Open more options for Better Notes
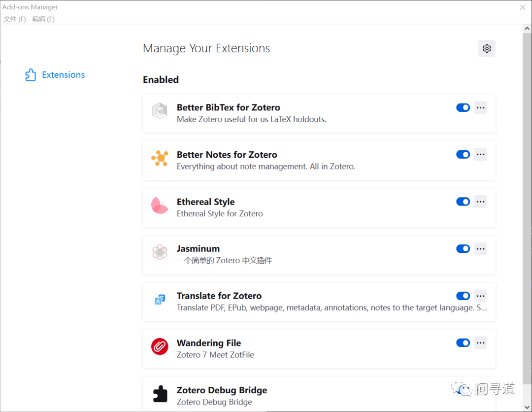 (480, 155)
